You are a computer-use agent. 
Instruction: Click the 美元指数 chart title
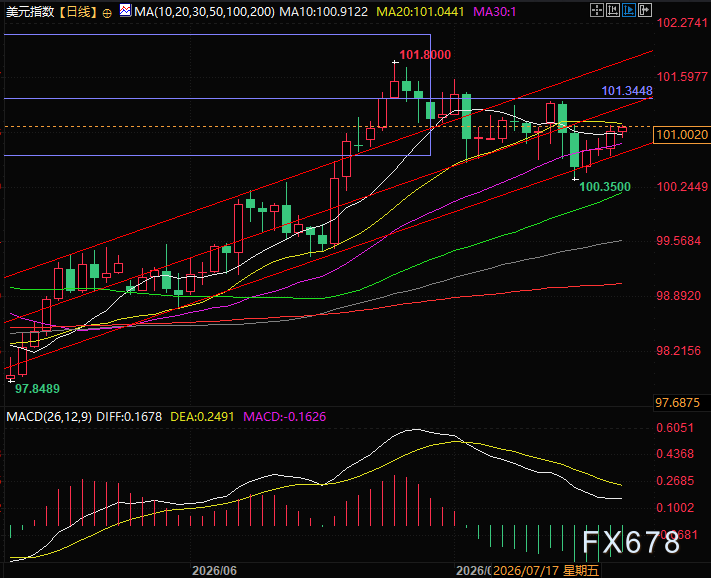(x=30, y=12)
